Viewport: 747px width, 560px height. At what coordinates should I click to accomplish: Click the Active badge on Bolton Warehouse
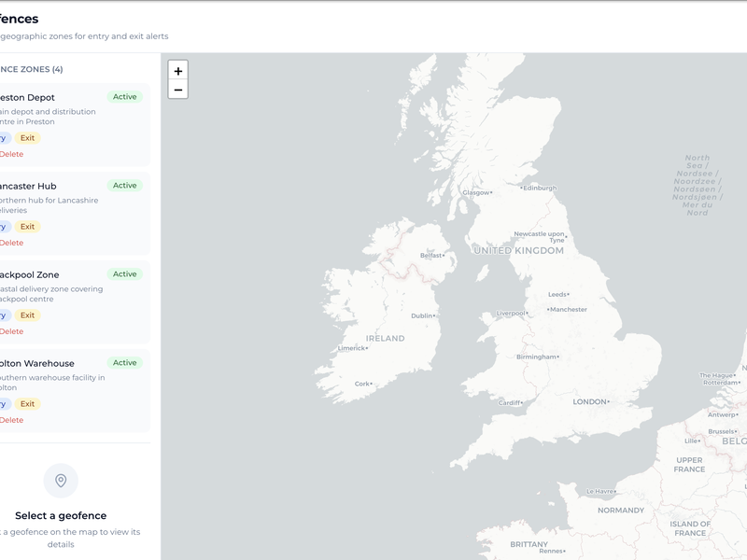(124, 363)
